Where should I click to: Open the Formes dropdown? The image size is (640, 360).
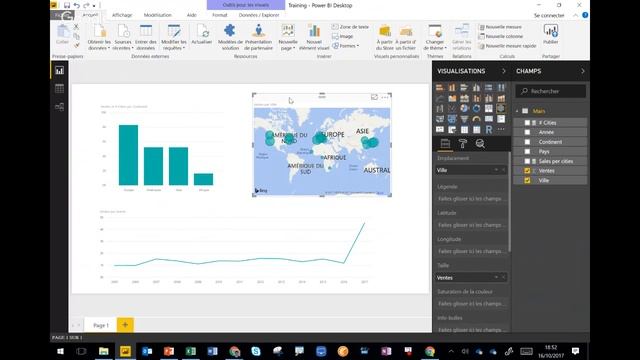click(346, 46)
